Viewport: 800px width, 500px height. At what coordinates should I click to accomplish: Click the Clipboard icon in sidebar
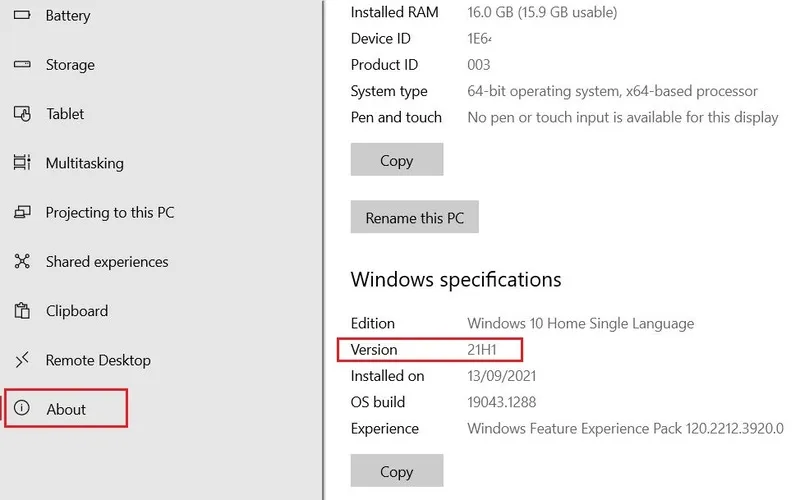coord(22,310)
